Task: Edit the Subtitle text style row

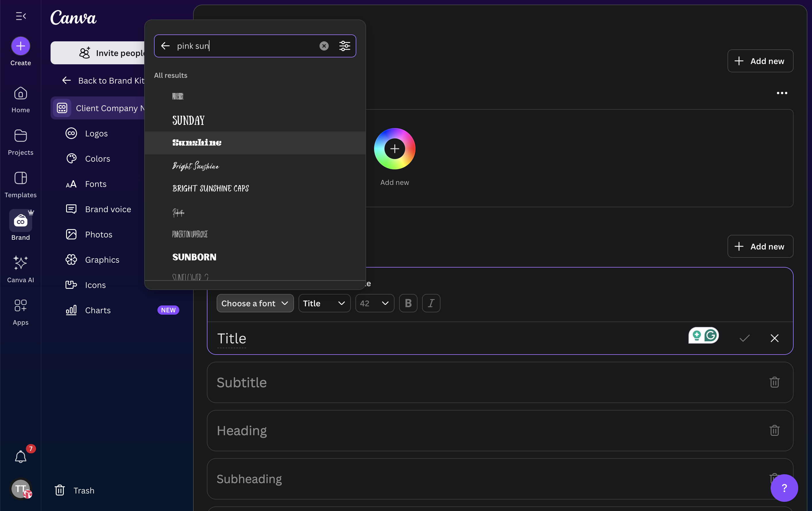Action: point(500,382)
